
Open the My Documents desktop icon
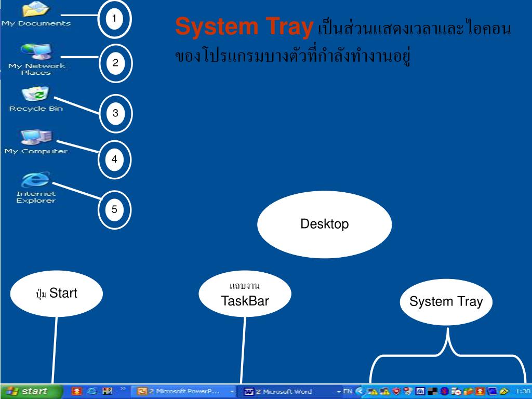36,14
